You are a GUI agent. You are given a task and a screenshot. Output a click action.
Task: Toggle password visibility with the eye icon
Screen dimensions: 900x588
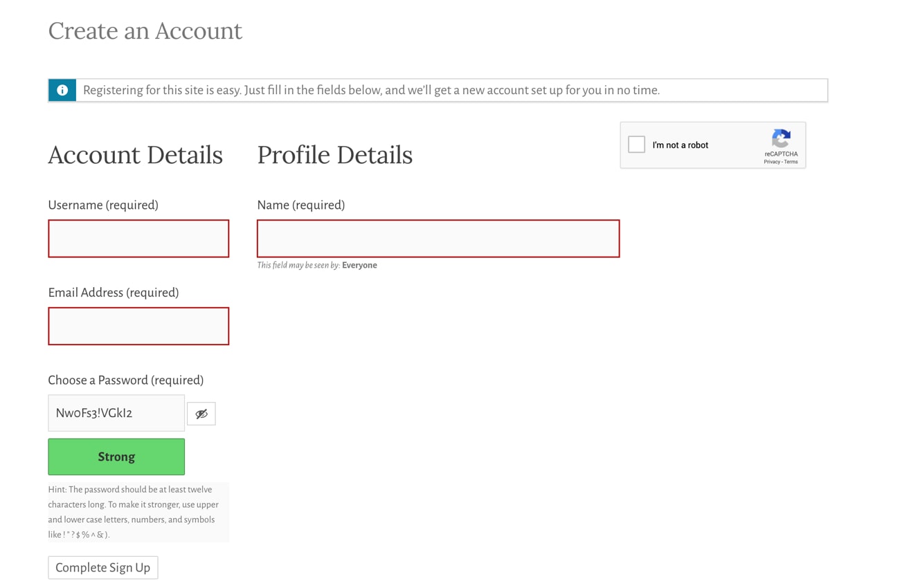coord(201,414)
